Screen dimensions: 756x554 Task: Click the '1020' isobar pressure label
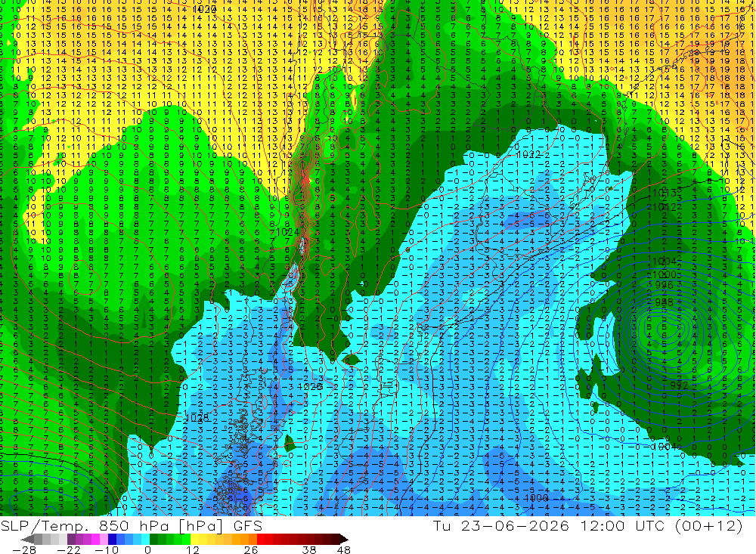[204, 9]
